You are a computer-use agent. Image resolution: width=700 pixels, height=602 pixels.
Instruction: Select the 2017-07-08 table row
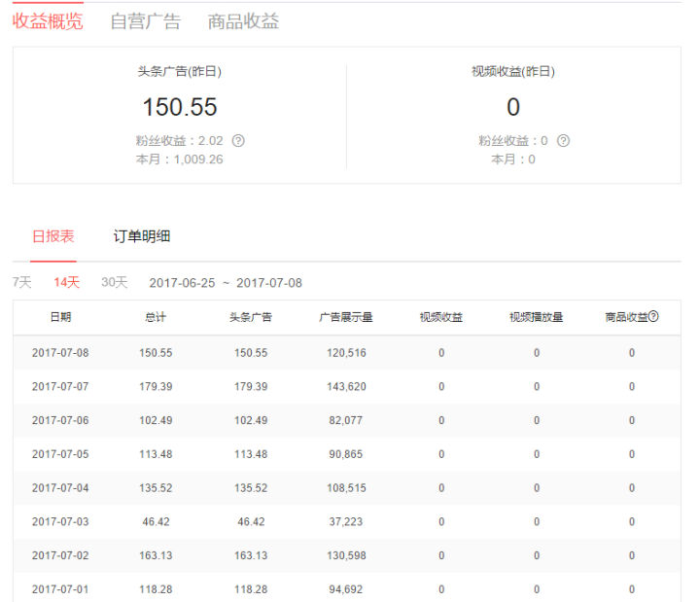click(x=347, y=353)
